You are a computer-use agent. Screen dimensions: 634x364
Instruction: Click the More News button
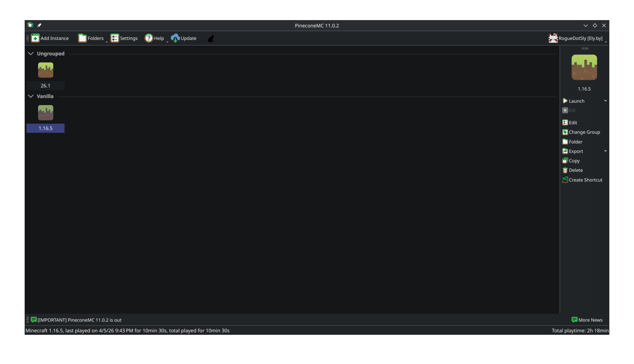coord(587,320)
